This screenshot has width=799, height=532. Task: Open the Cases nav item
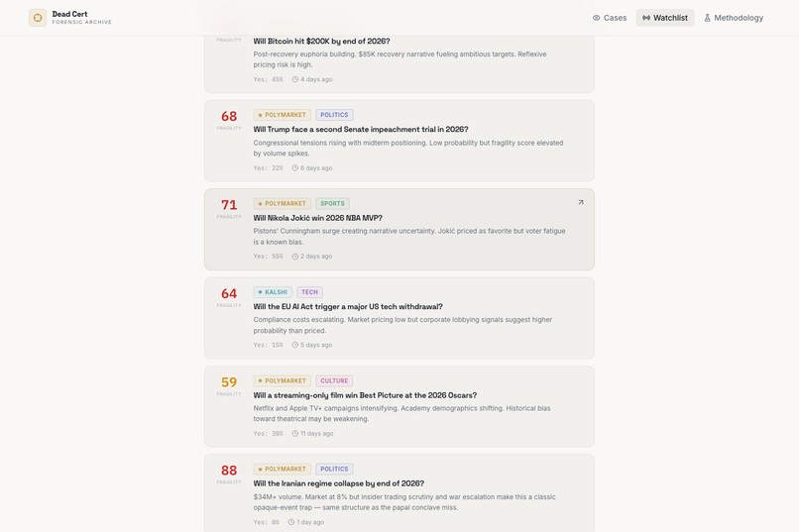point(610,18)
